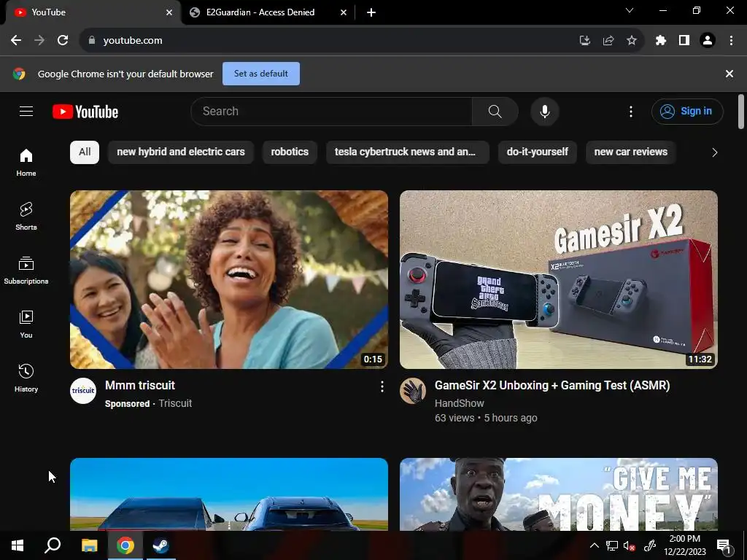Share this page icon in address bar
The width and height of the screenshot is (747, 560).
point(608,41)
